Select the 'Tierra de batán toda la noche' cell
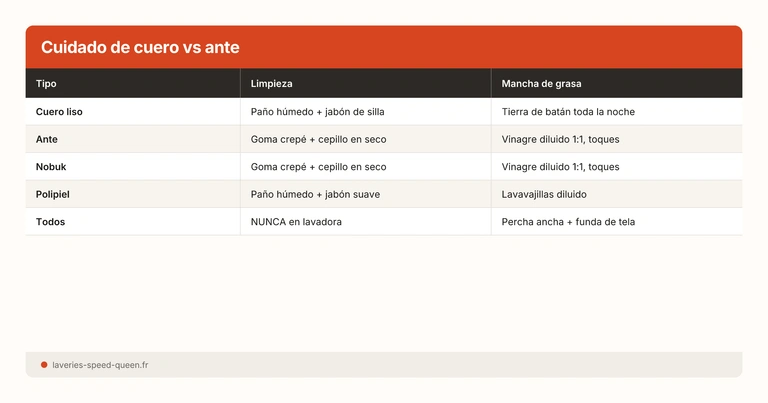The height and width of the screenshot is (403, 768). click(568, 112)
